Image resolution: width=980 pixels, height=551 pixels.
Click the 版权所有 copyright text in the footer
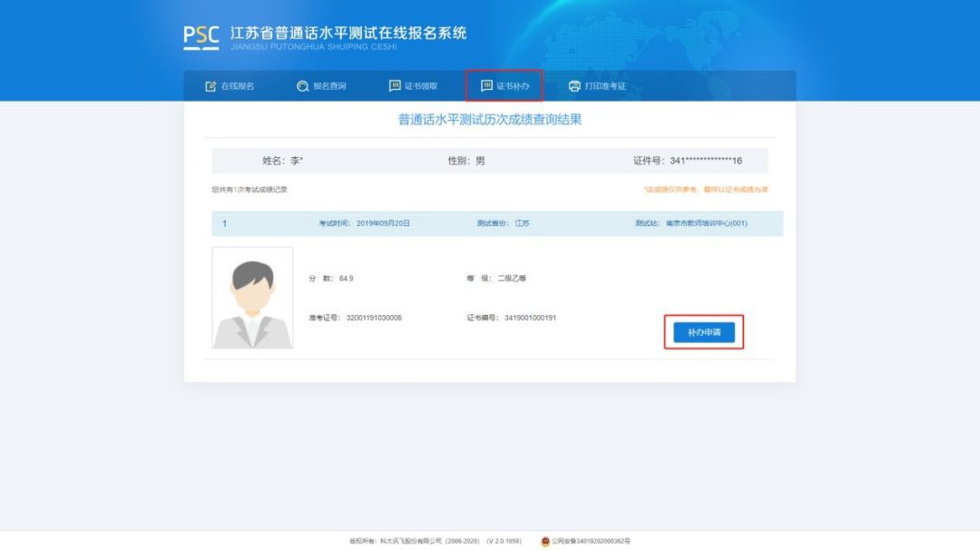[x=415, y=542]
